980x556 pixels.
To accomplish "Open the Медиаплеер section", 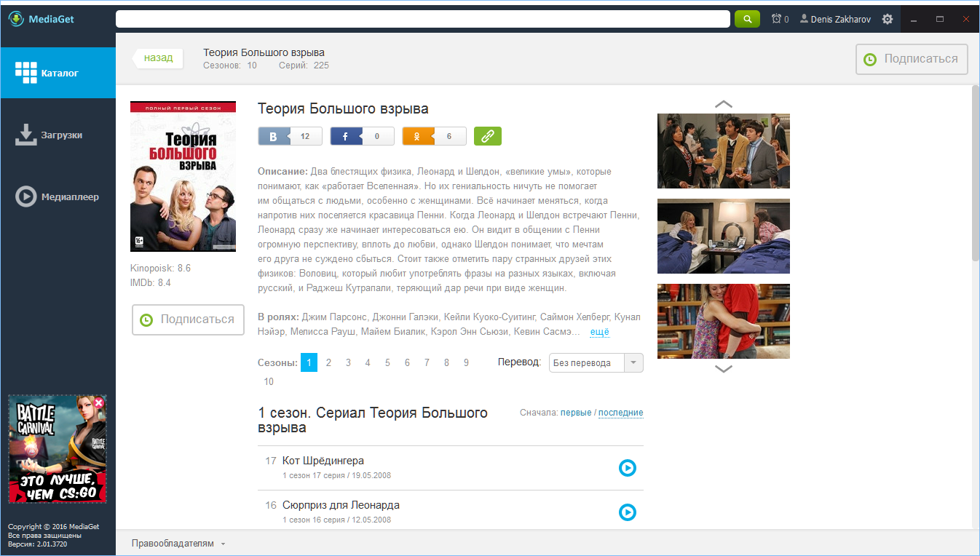I will pos(58,196).
